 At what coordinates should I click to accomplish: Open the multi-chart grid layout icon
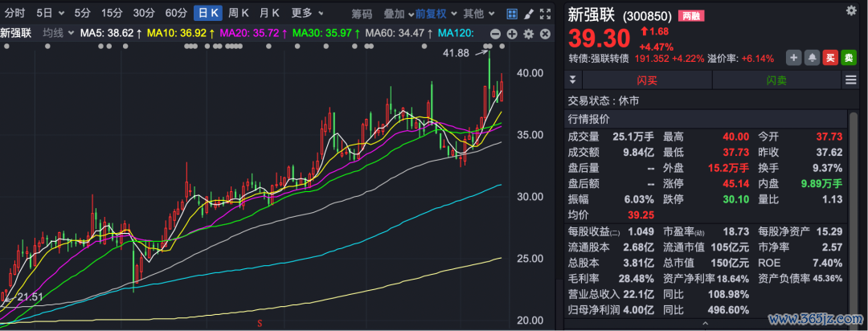[x=512, y=14]
